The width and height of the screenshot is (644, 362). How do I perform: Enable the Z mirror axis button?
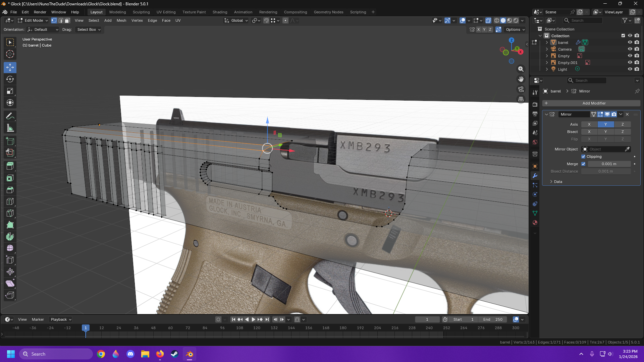[622, 124]
